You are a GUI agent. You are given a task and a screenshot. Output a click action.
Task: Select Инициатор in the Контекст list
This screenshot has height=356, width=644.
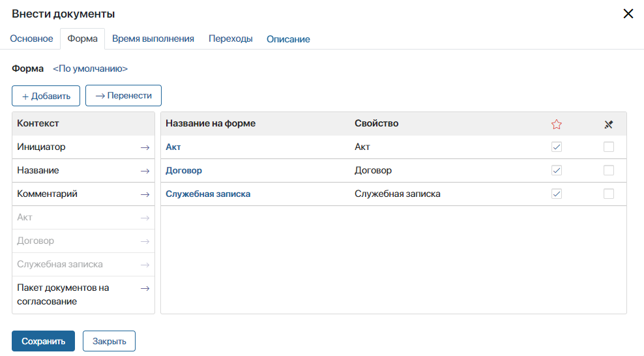tap(83, 147)
